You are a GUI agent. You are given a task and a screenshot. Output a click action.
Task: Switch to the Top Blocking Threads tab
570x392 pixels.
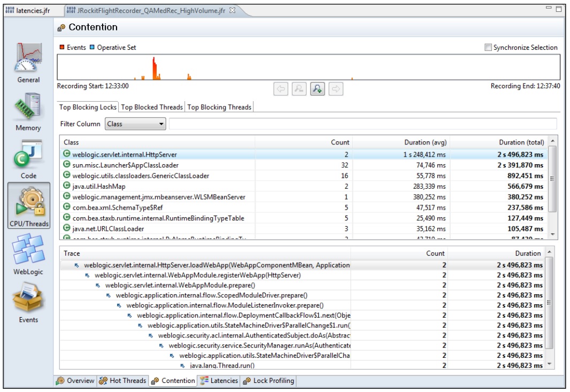(219, 107)
